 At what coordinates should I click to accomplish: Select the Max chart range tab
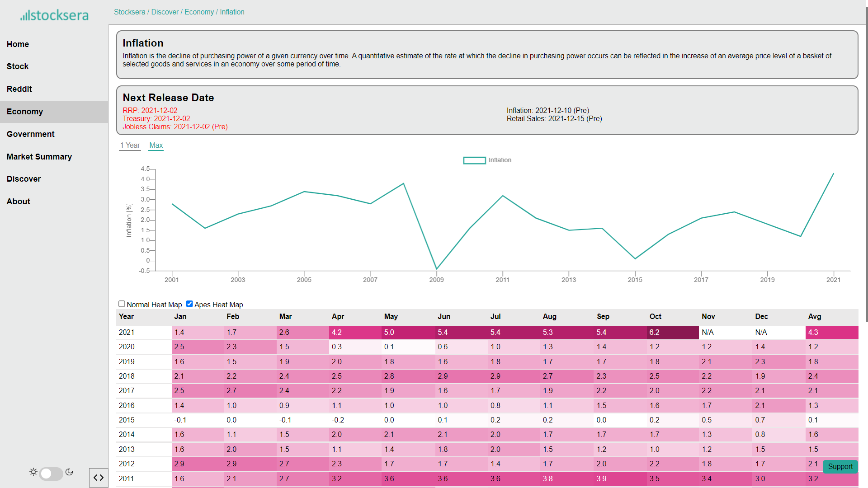click(156, 145)
